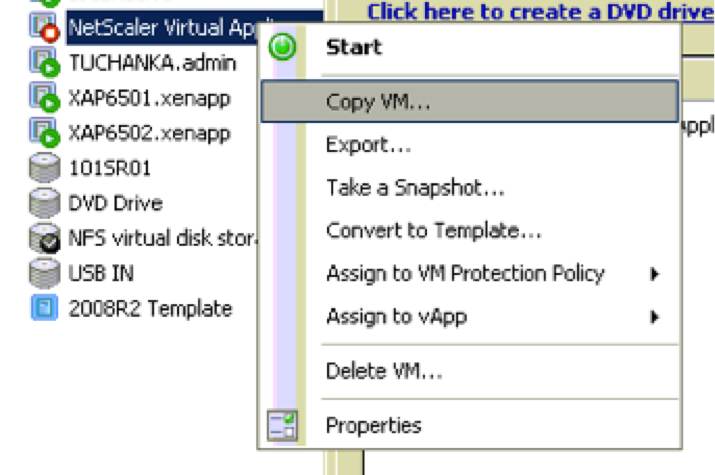This screenshot has width=715, height=475.
Task: Click the Properties checklist icon
Action: click(284, 427)
